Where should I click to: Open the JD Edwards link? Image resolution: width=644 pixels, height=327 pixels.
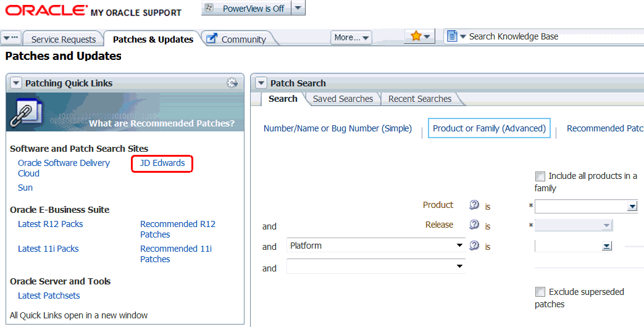click(162, 163)
